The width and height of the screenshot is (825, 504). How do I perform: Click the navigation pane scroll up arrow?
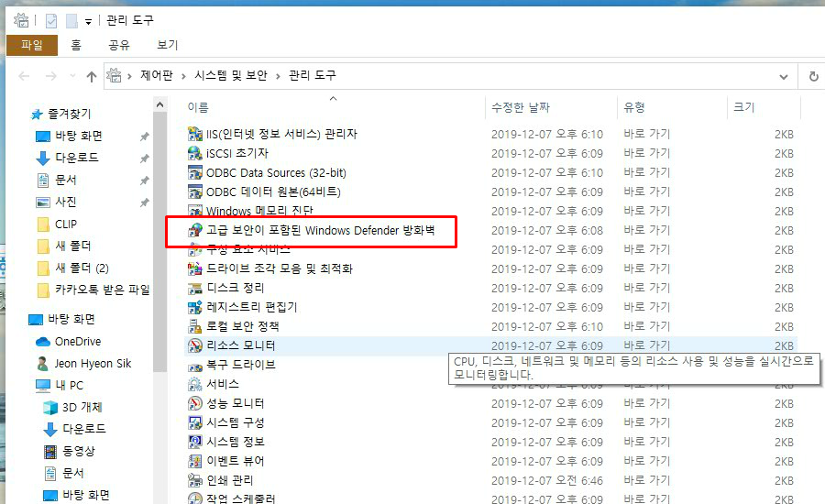(x=159, y=104)
